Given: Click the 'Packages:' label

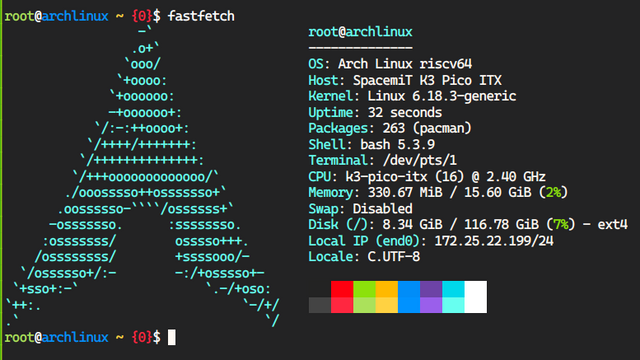Looking at the screenshot, I should [x=342, y=129].
